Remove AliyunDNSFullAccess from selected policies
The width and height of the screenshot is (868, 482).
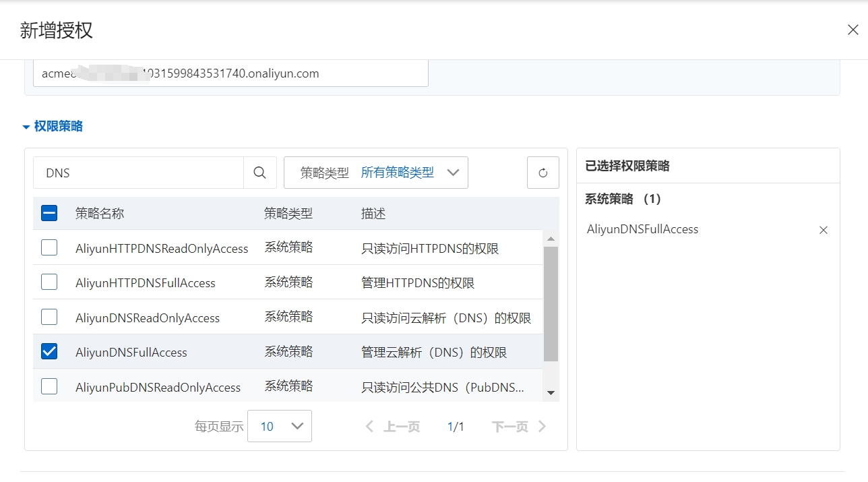[823, 230]
